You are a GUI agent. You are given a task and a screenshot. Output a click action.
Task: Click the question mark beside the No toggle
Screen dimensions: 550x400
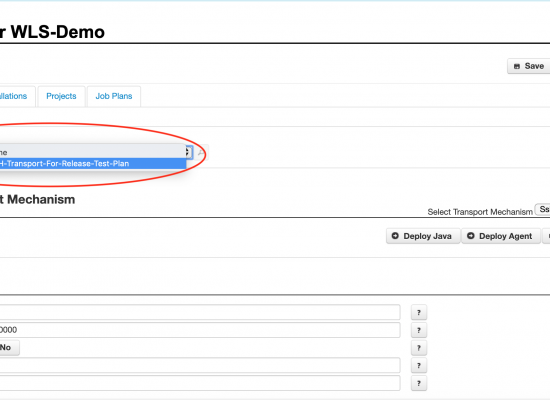click(x=419, y=348)
